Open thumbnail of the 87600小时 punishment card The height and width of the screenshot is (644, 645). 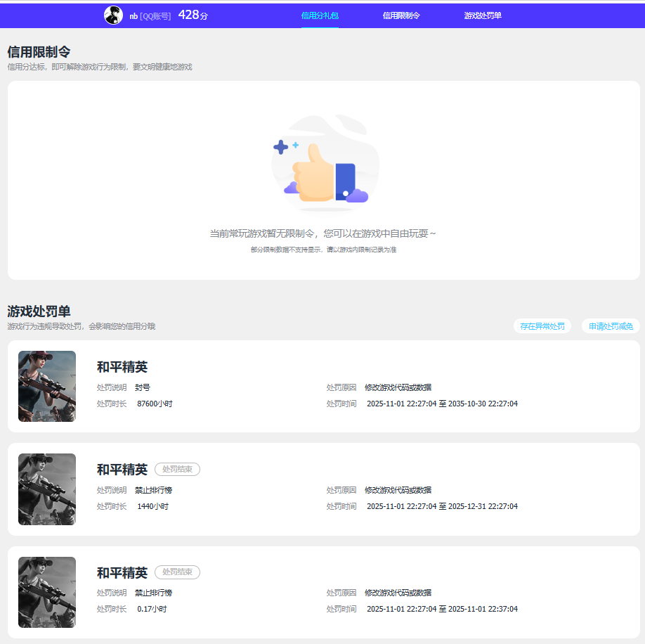[47, 387]
